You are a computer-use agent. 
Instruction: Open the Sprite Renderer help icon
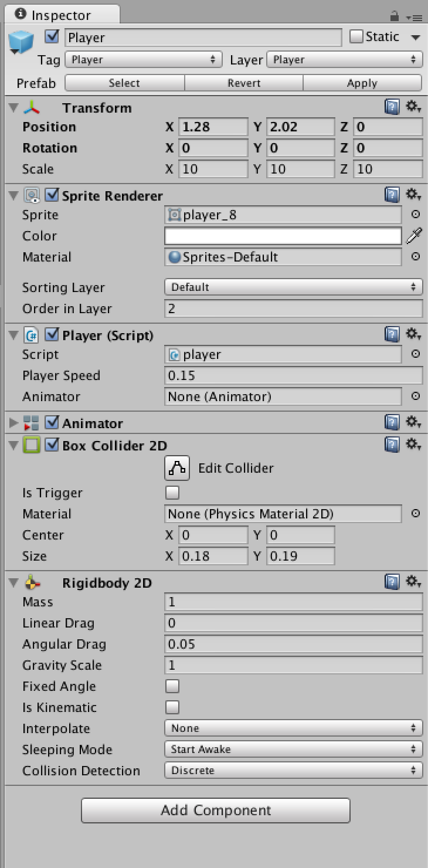tap(392, 195)
